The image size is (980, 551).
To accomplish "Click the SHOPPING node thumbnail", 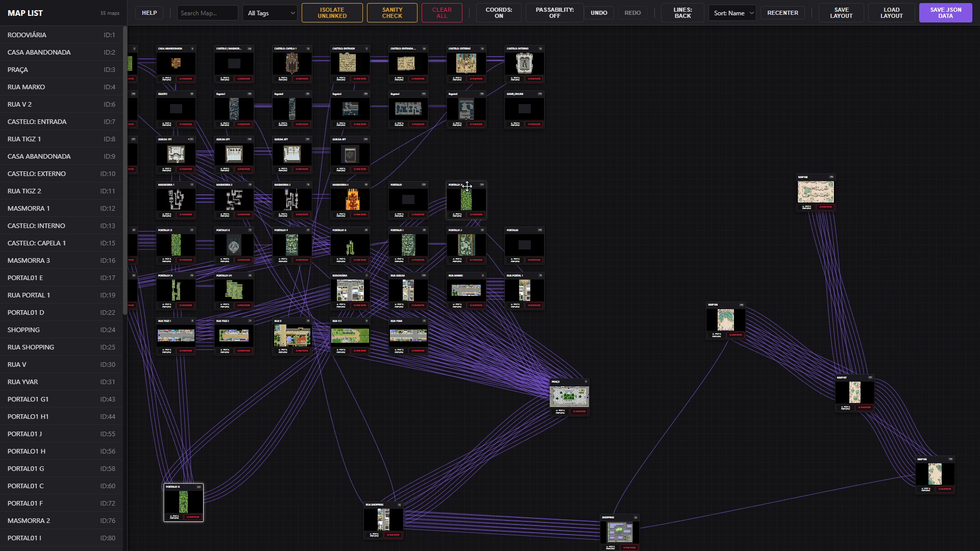I will tap(620, 533).
